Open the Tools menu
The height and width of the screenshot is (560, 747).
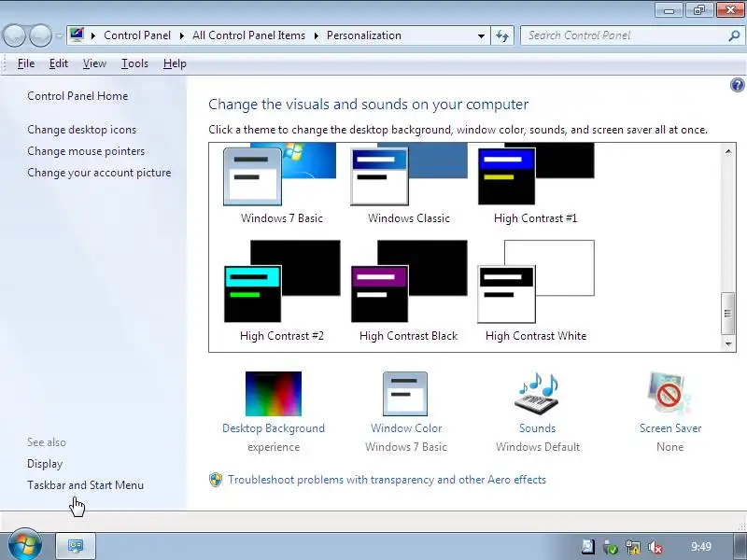pos(134,63)
